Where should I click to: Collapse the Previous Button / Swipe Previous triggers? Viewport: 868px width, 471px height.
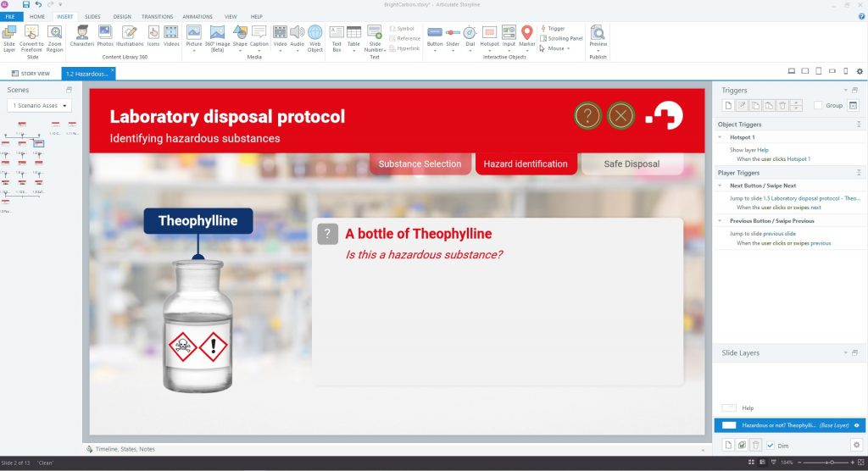click(x=721, y=221)
